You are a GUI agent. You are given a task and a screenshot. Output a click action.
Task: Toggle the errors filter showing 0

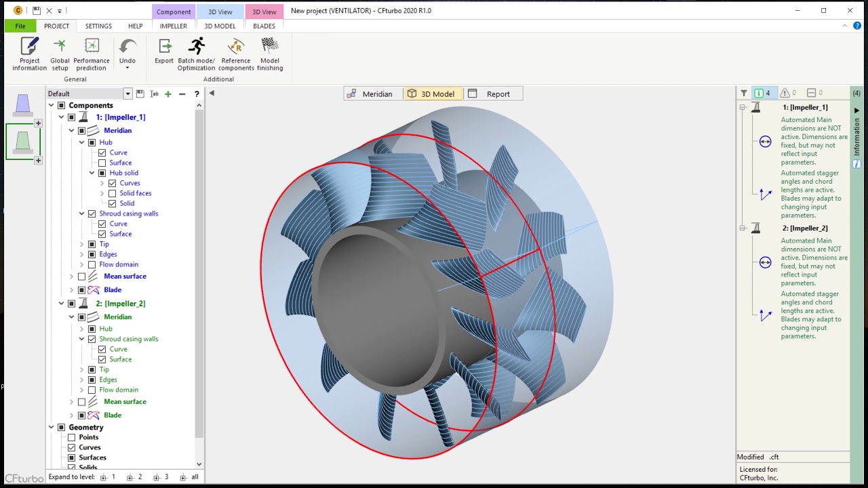coord(814,93)
